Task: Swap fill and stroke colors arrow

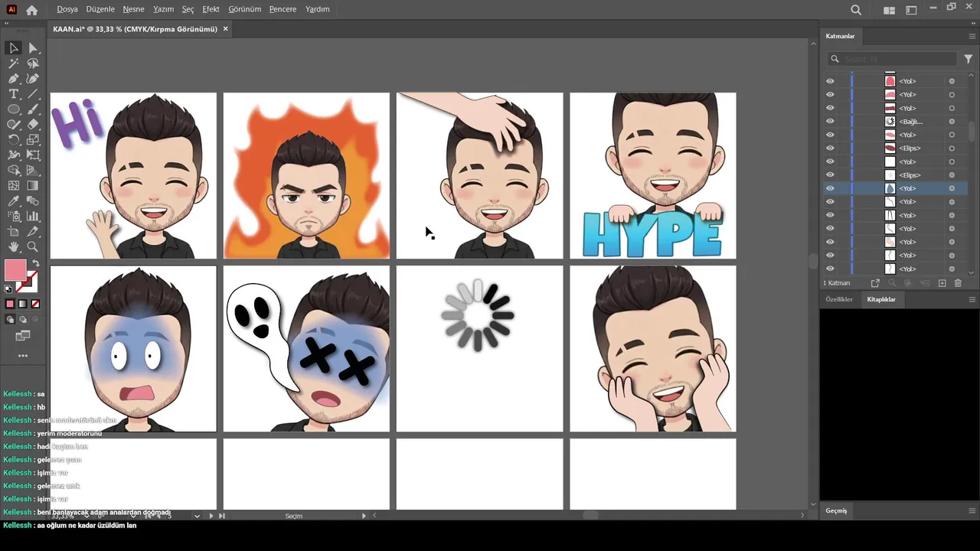Action: pyautogui.click(x=37, y=263)
